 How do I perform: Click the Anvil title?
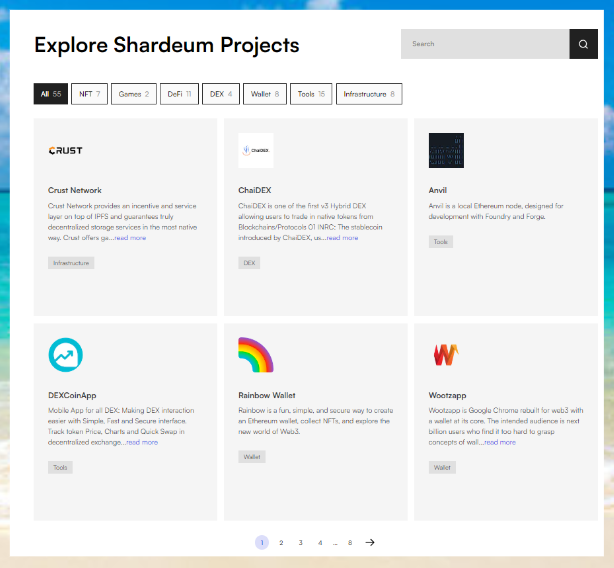pyautogui.click(x=438, y=190)
